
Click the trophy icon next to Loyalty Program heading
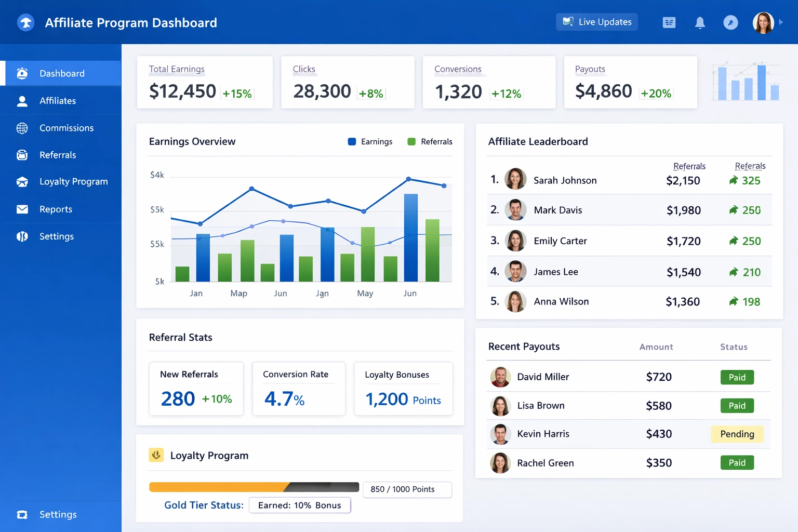pyautogui.click(x=156, y=455)
